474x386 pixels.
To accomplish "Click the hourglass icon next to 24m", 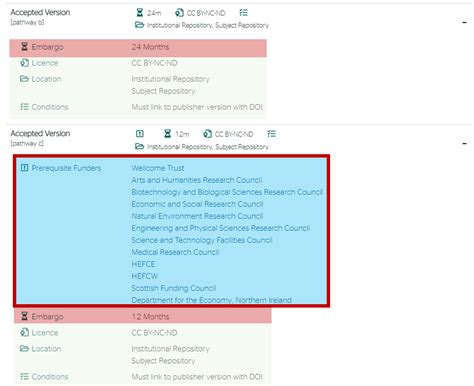I will [140, 13].
